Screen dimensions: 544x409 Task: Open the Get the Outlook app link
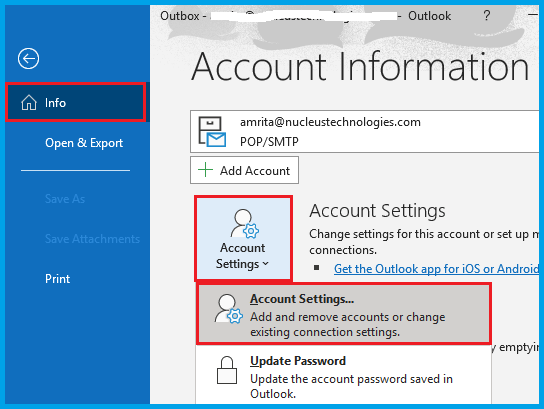(436, 269)
